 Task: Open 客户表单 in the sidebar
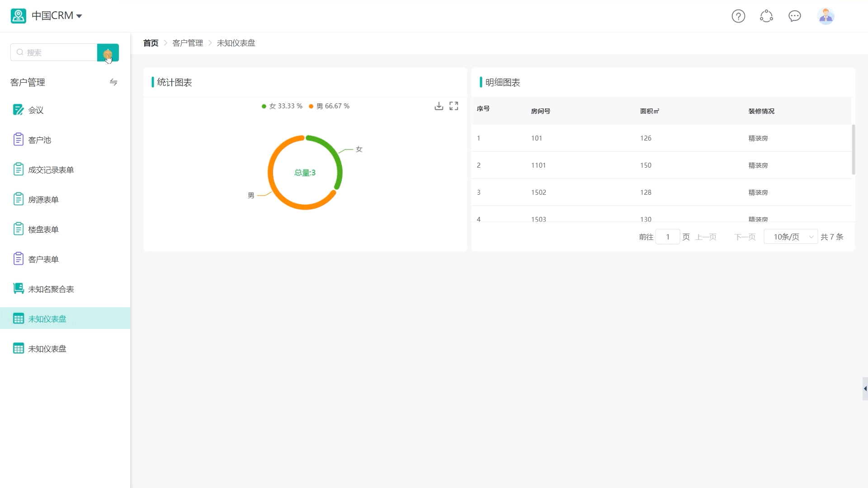[x=65, y=259]
